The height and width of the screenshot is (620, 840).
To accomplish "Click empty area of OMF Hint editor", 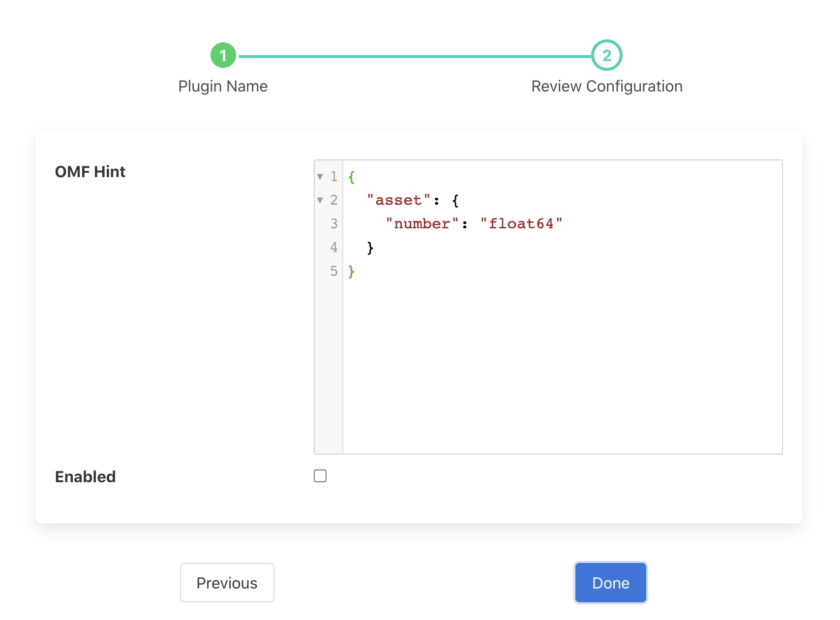I will click(561, 364).
